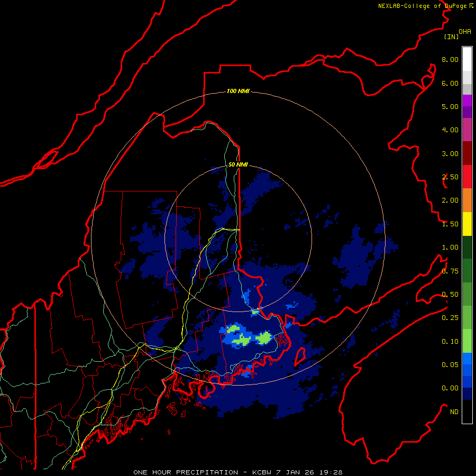
Task: Click the 0.10 legend value
Action: (x=450, y=342)
